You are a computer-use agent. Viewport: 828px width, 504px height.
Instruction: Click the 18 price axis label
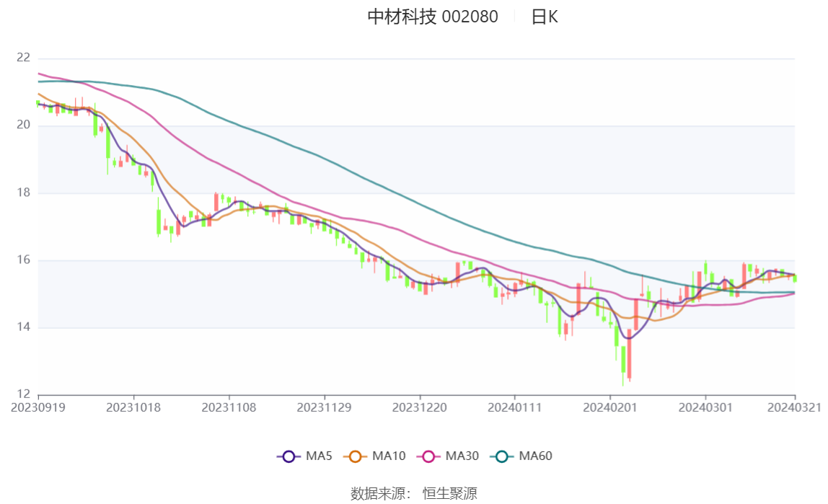tap(23, 193)
